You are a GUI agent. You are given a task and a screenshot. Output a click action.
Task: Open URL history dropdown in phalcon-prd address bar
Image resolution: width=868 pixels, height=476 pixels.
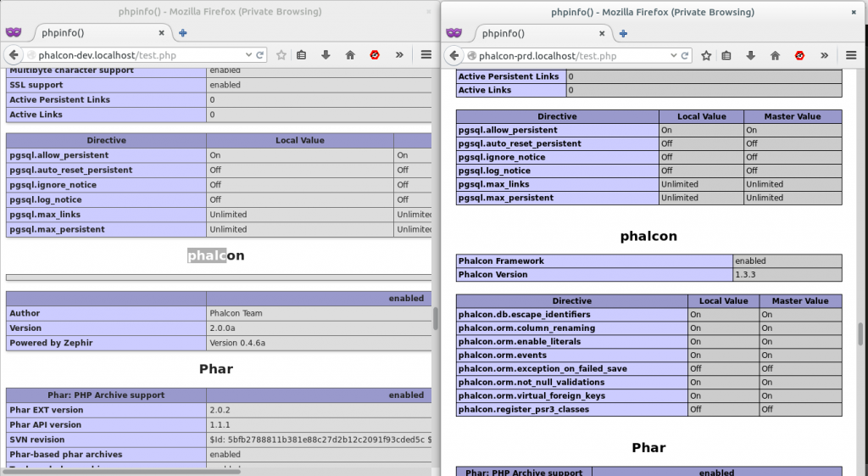(x=673, y=55)
